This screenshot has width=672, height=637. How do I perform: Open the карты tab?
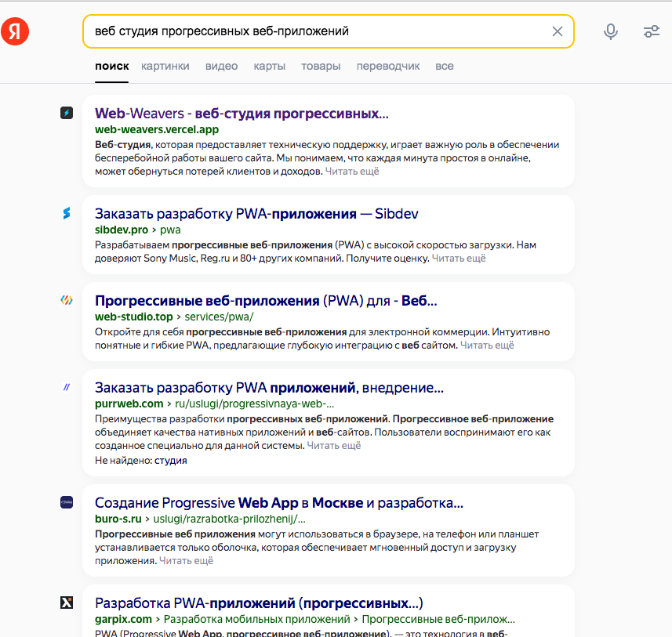tap(269, 67)
